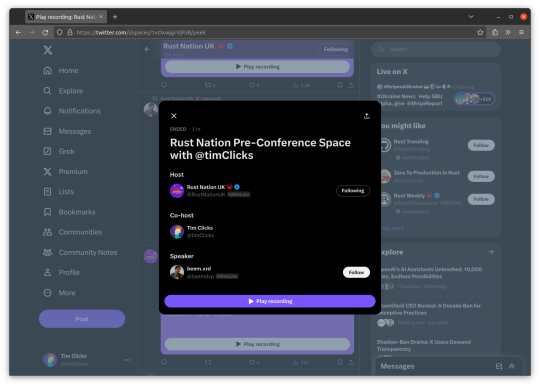This screenshot has height=386, width=540.
Task: Open Ukraine News live Space listeners
Action: [474, 99]
